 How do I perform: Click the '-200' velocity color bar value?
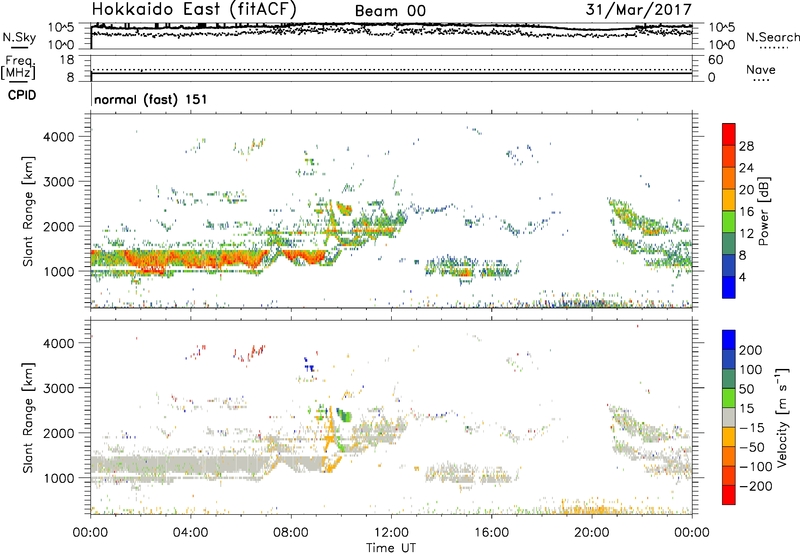(x=755, y=486)
